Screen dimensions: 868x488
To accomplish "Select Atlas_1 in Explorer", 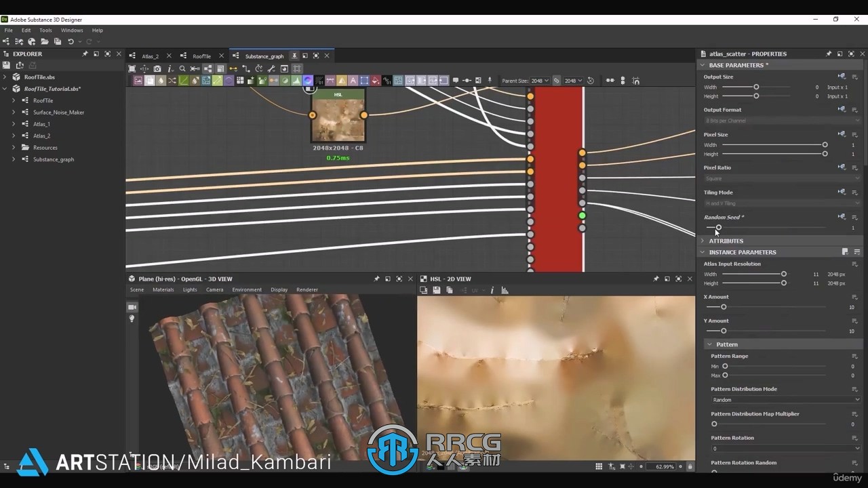I will (x=41, y=124).
